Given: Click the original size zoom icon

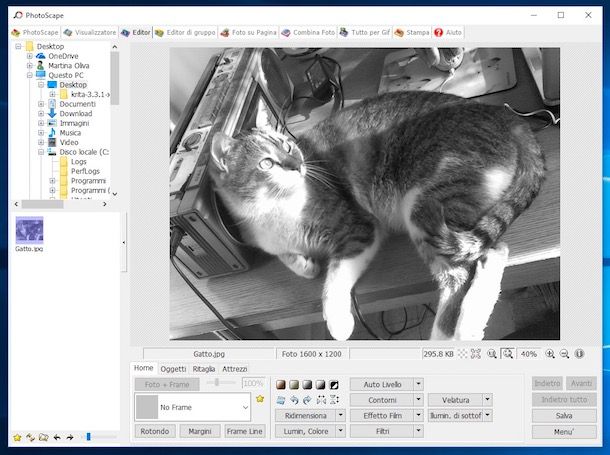Looking at the screenshot, I should point(492,354).
